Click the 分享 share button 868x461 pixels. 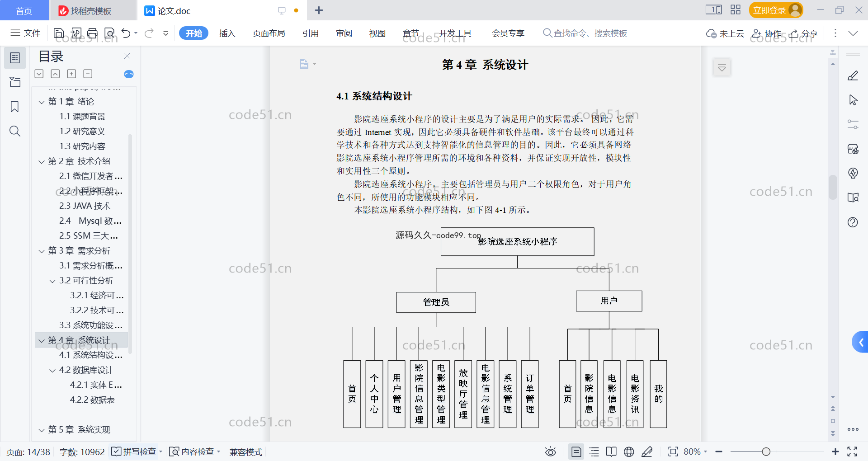(x=804, y=33)
